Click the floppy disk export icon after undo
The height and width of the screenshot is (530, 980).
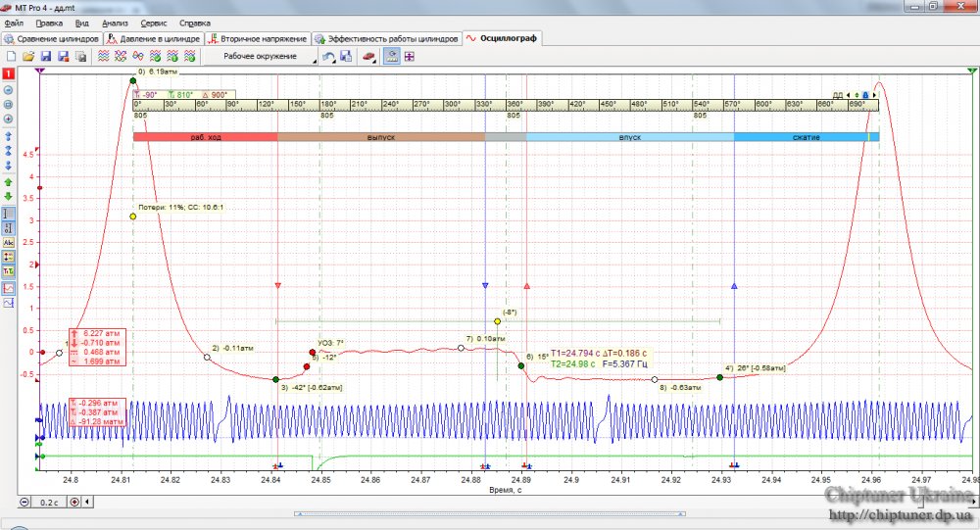[x=346, y=56]
